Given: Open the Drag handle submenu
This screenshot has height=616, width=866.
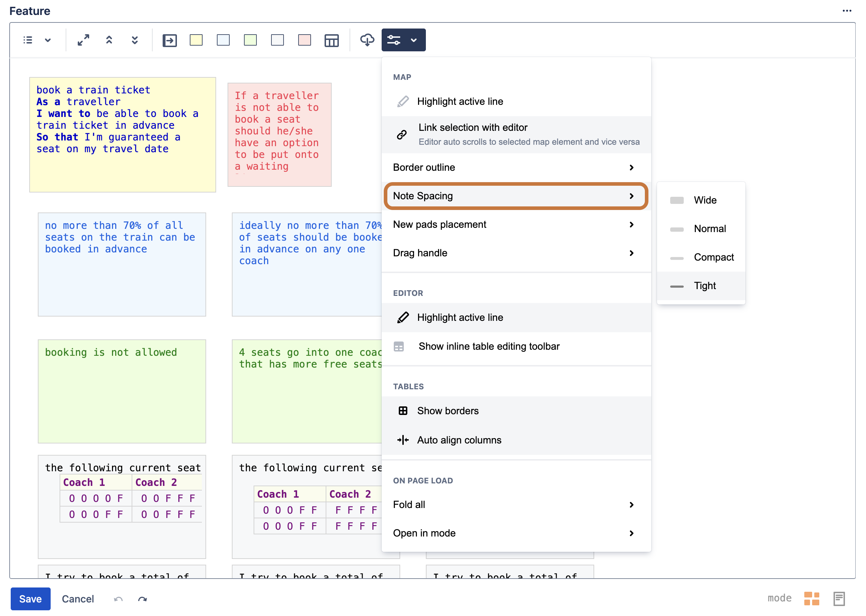Looking at the screenshot, I should [516, 253].
